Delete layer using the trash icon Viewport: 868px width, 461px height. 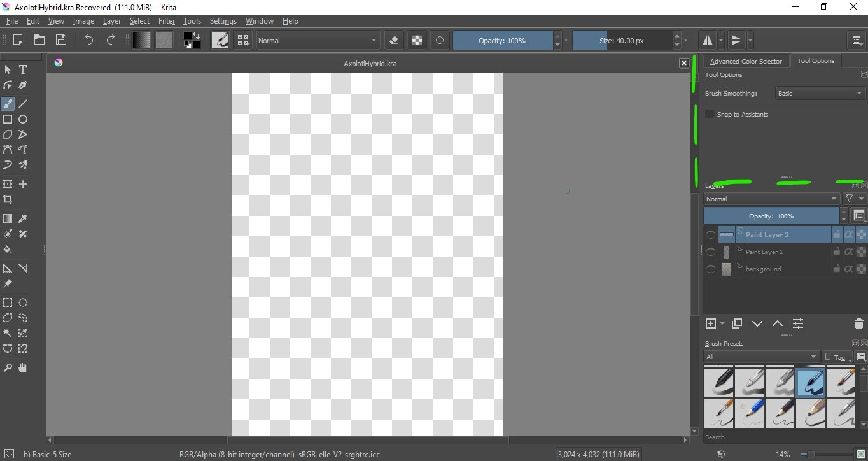(x=858, y=323)
